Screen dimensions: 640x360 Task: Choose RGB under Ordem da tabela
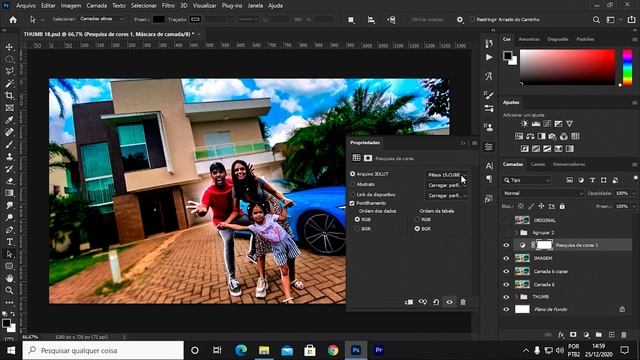[417, 219]
